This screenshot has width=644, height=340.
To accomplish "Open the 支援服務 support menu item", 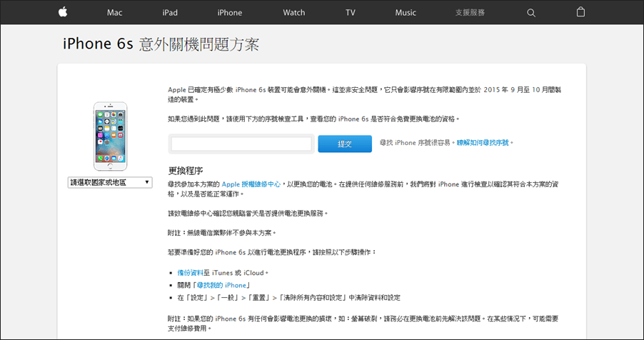I will [x=470, y=13].
